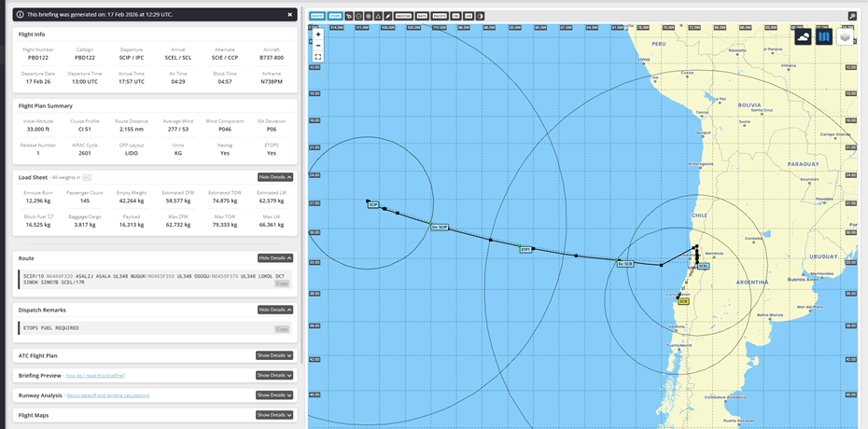Image resolution: width=868 pixels, height=429 pixels.
Task: Toggle the day/night half-circle icon
Action: (480, 16)
